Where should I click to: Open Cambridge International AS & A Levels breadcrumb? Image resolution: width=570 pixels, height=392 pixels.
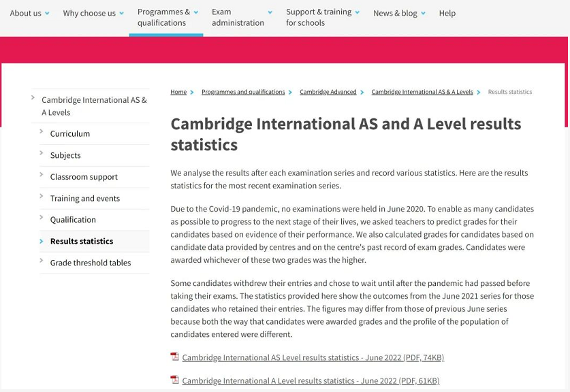tap(422, 92)
